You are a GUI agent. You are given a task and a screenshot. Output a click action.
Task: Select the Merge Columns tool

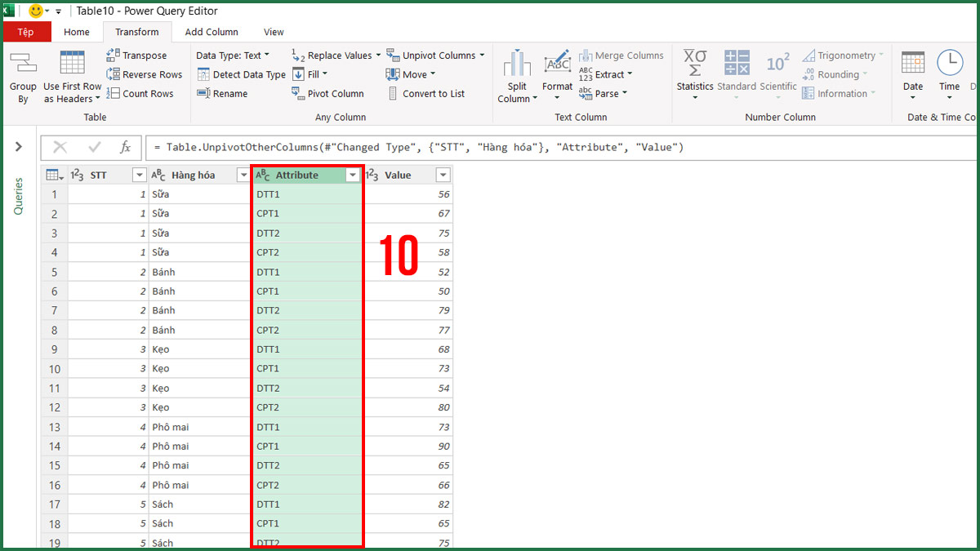pyautogui.click(x=621, y=55)
